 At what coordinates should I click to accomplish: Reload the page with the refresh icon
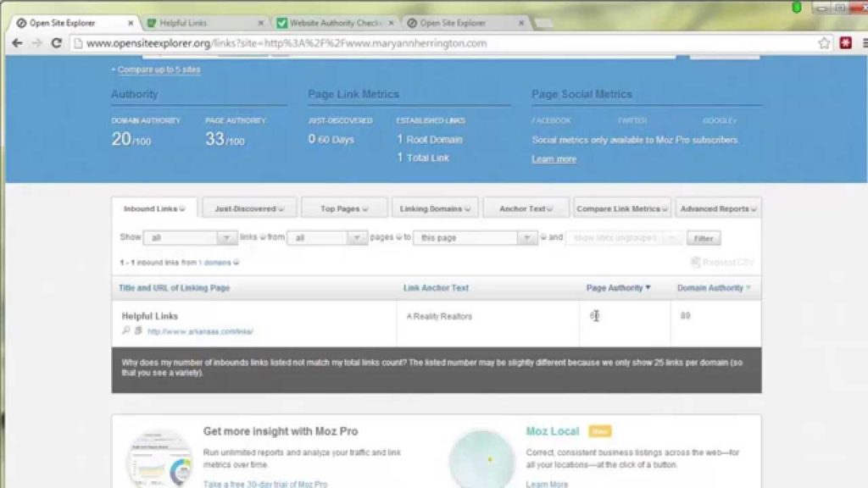tap(56, 43)
